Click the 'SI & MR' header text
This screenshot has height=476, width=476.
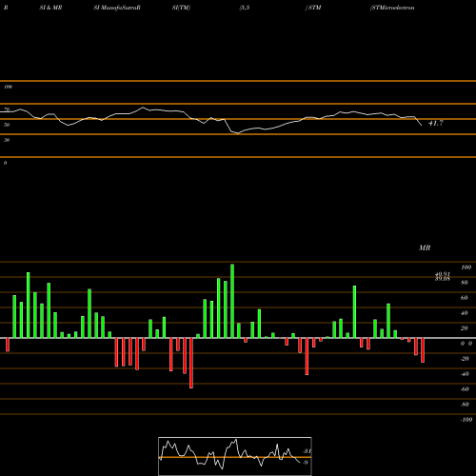[x=50, y=8]
